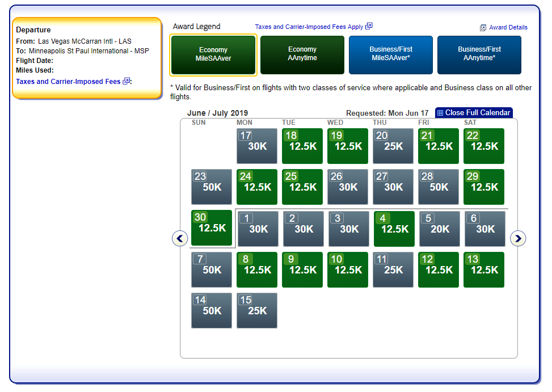Choose July 15 at 25K miles
552x392 pixels.
(x=257, y=310)
